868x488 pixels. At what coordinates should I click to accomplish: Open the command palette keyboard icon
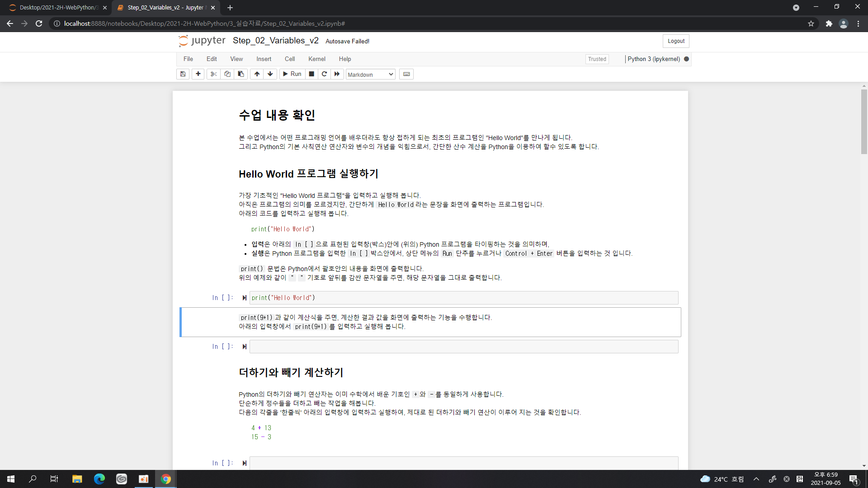406,74
